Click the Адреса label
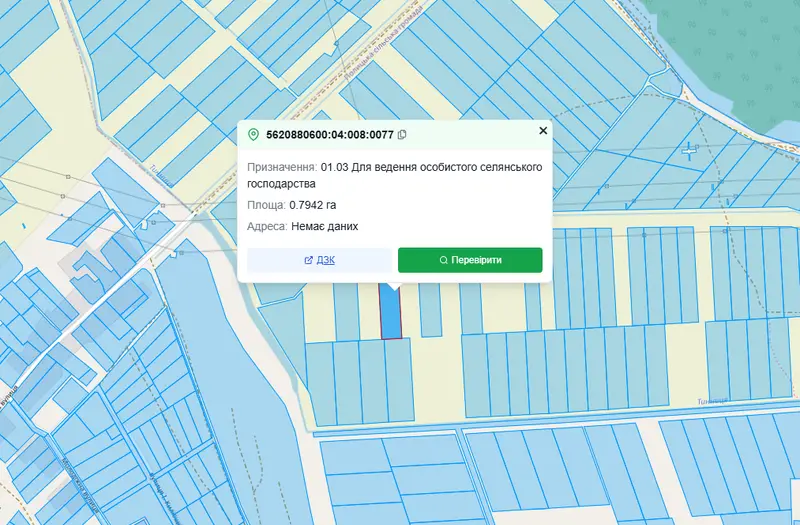800x525 pixels. coord(267,226)
